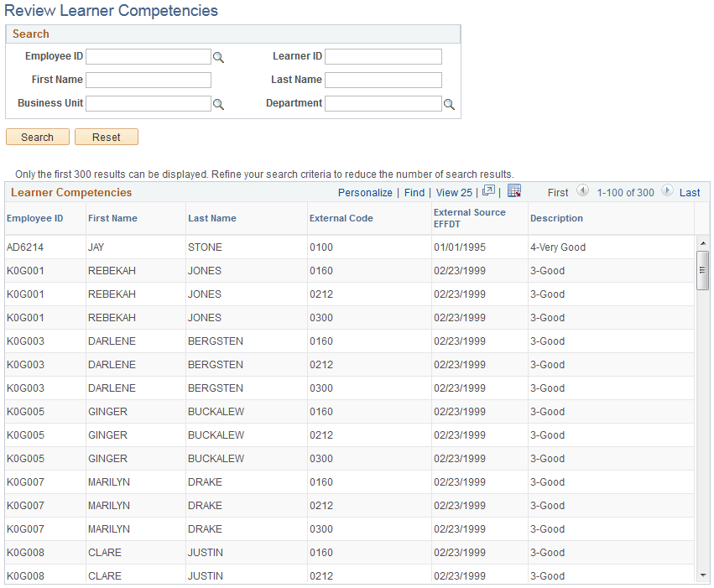
Task: Select the 0100 external code cell
Action: pyautogui.click(x=321, y=247)
